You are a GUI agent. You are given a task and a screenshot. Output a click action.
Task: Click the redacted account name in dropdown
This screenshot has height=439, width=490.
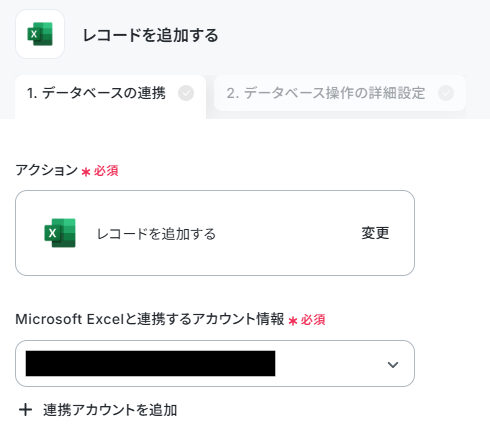tap(150, 363)
